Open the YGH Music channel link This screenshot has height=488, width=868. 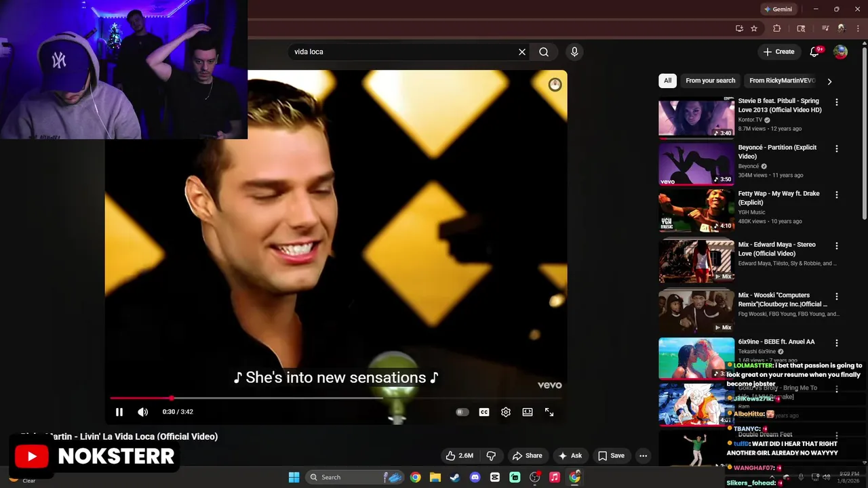click(x=751, y=212)
